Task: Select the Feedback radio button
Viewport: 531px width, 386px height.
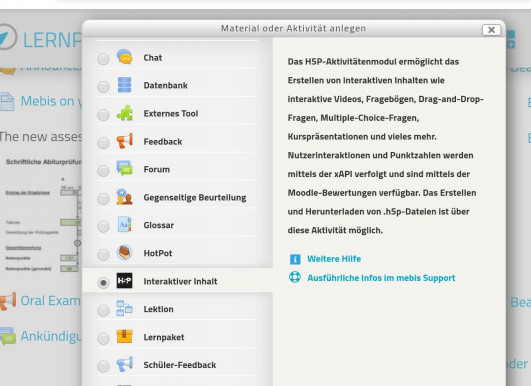Action: (x=103, y=143)
